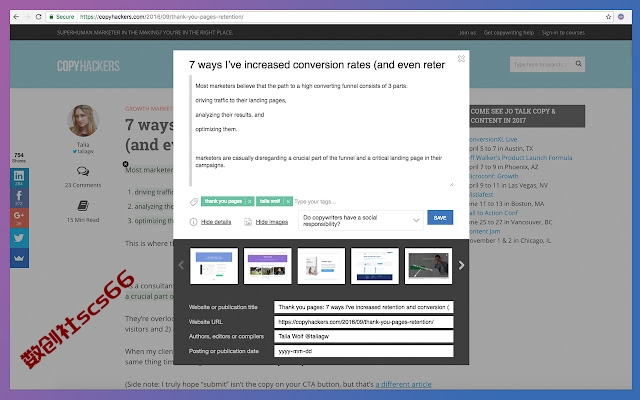Open Walker's Product Launch Formula link

point(520,158)
